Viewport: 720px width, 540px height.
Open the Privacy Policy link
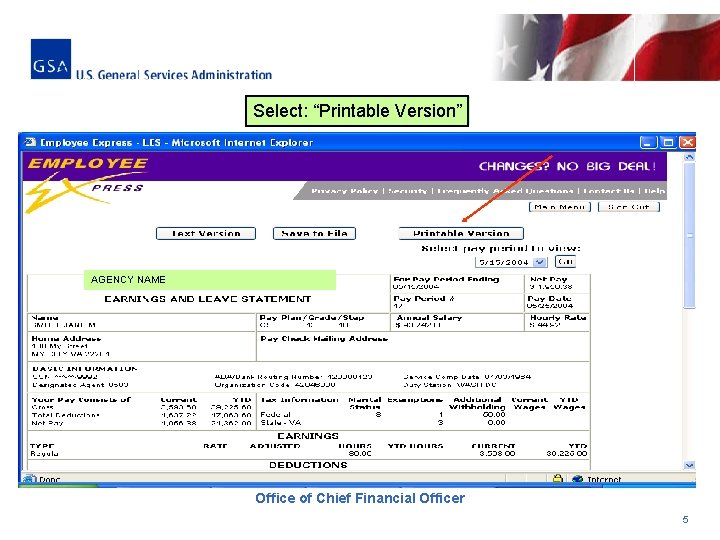click(x=344, y=191)
